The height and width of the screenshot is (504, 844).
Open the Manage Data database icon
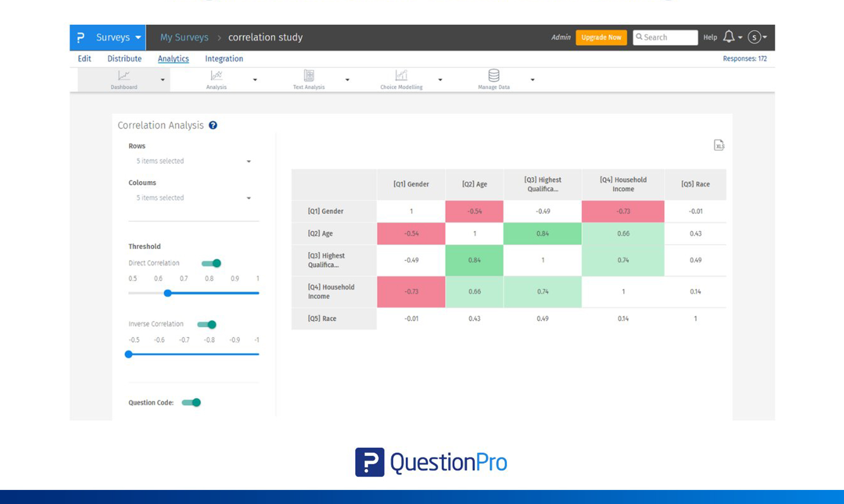click(494, 76)
